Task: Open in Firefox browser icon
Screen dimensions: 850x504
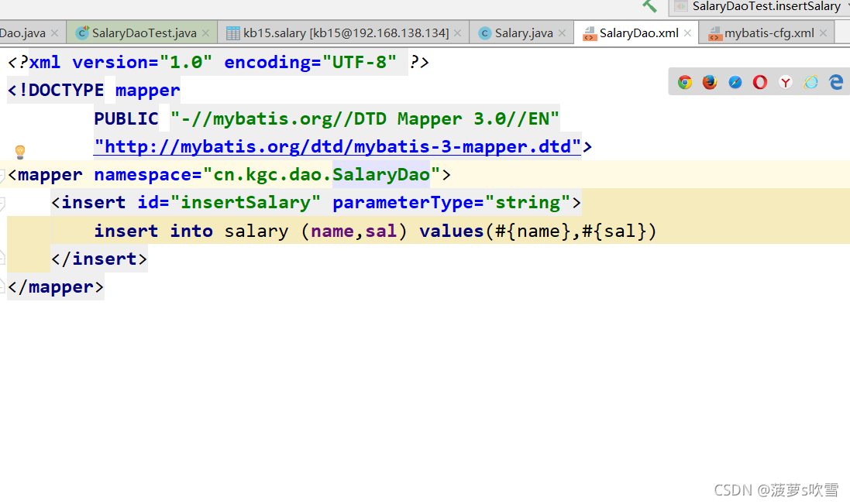Action: tap(710, 82)
